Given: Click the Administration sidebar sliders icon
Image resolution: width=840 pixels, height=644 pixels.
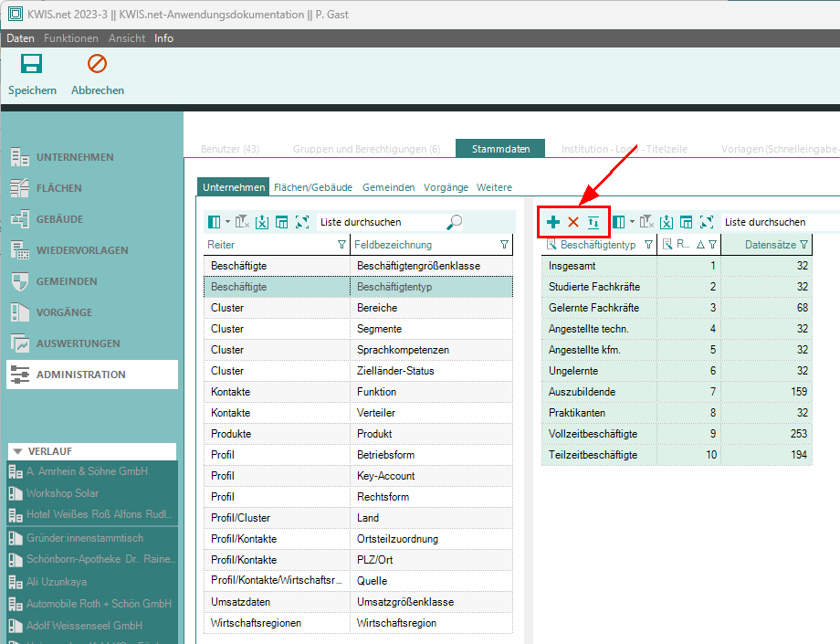Looking at the screenshot, I should [20, 375].
